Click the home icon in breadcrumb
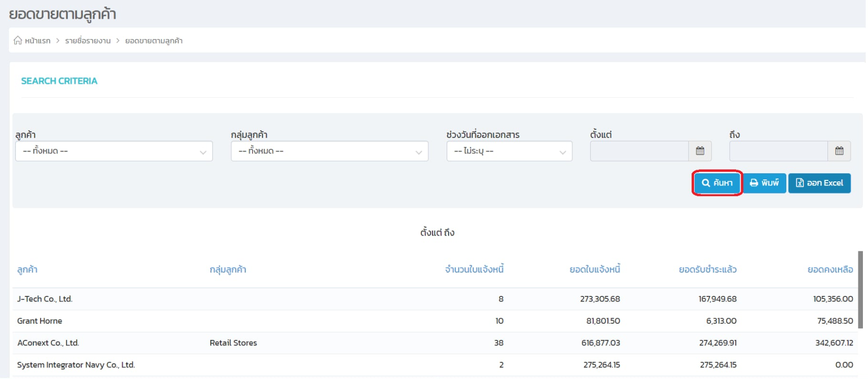Screen dimensions: 868x379 [18, 40]
